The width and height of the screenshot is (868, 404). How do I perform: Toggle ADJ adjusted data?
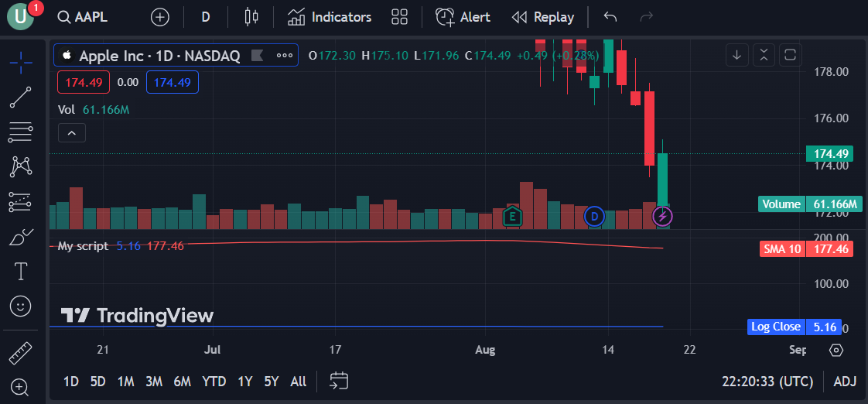pos(846,382)
